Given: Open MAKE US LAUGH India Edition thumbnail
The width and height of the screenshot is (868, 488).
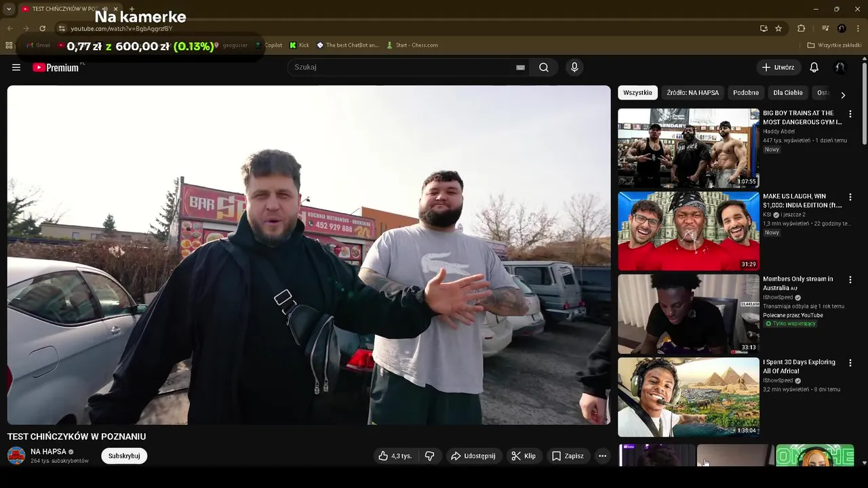Looking at the screenshot, I should [x=688, y=231].
